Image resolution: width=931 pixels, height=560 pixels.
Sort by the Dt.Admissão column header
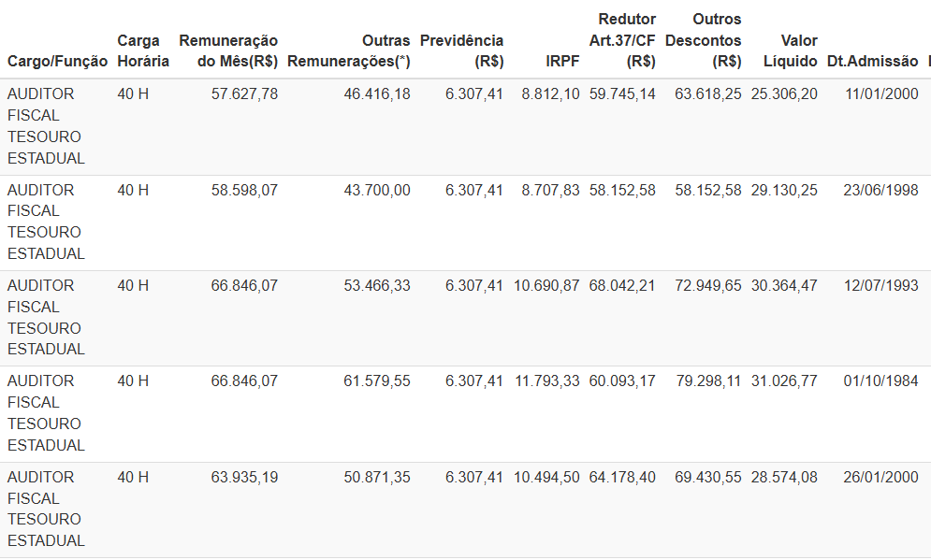872,62
